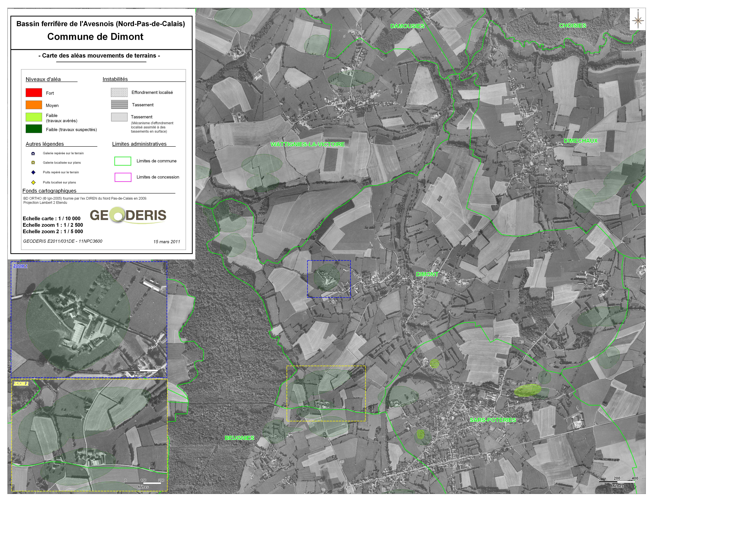Click the diagonal-hatched Tassement pattern swatch
This screenshot has height=534, width=756.
(119, 117)
